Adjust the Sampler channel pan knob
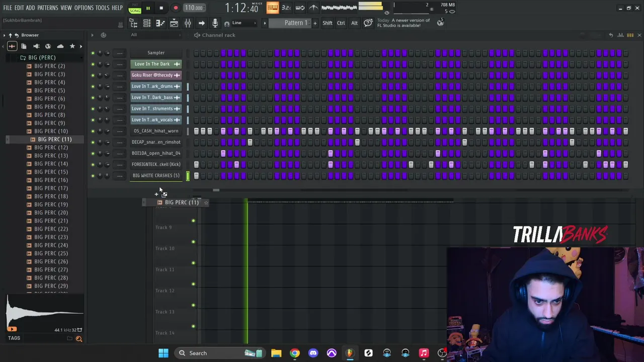This screenshot has height=362, width=644. (x=100, y=53)
